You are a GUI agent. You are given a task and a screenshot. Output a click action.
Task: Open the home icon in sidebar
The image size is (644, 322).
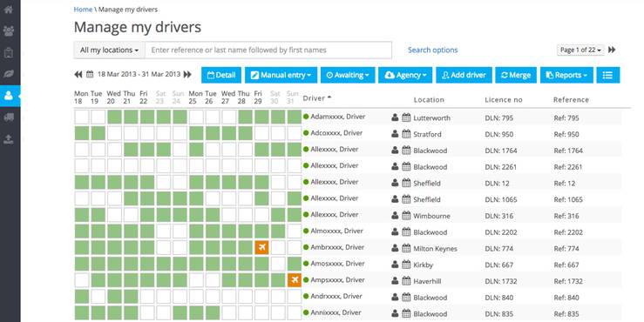point(9,9)
